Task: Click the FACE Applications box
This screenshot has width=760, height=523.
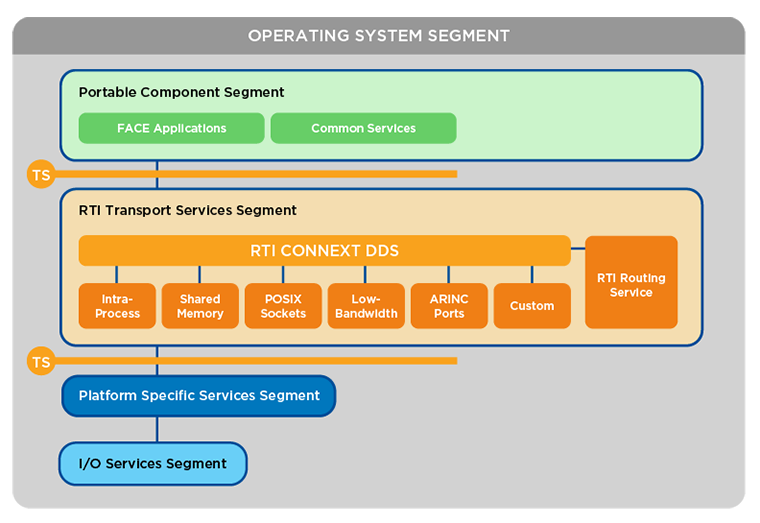Action: click(x=172, y=128)
